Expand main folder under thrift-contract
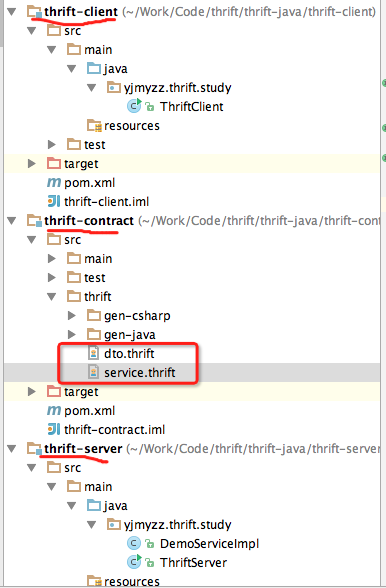Screen dimensions: 386x588 pyautogui.click(x=52, y=258)
